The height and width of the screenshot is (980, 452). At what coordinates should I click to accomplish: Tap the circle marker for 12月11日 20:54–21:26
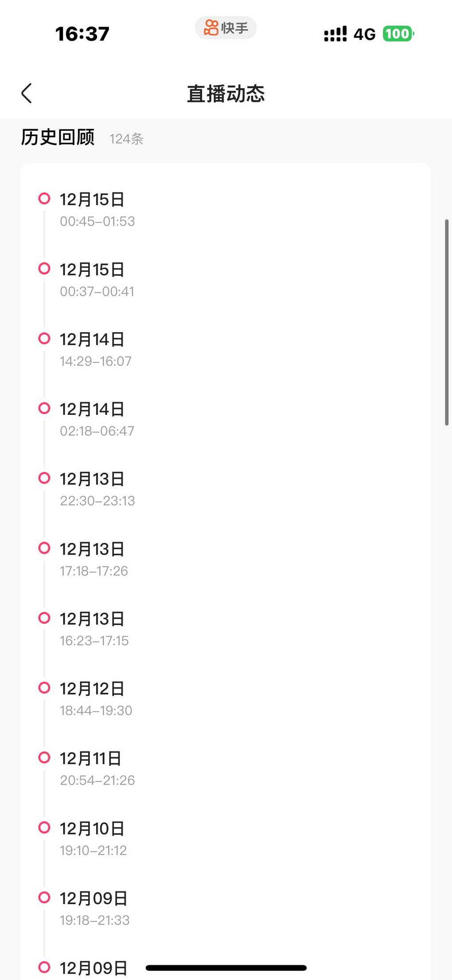pos(44,757)
